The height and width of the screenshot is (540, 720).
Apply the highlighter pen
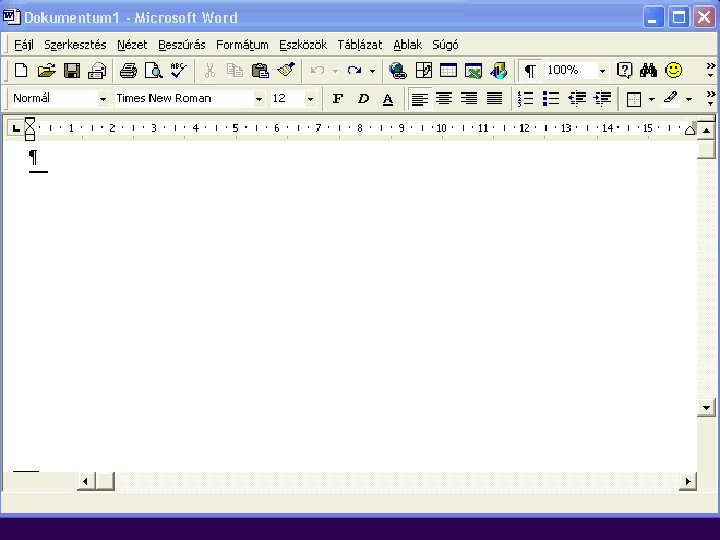click(671, 98)
